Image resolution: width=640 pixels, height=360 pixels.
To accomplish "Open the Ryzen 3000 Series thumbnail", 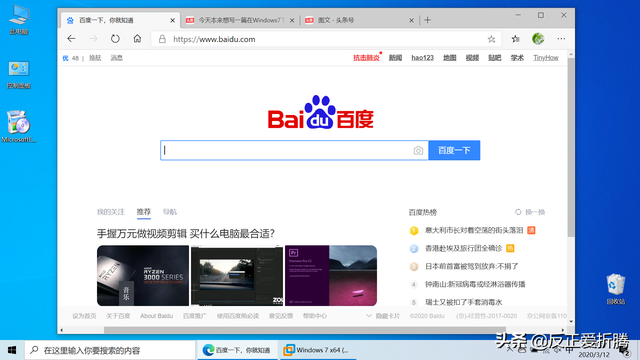I will pyautogui.click(x=143, y=276).
